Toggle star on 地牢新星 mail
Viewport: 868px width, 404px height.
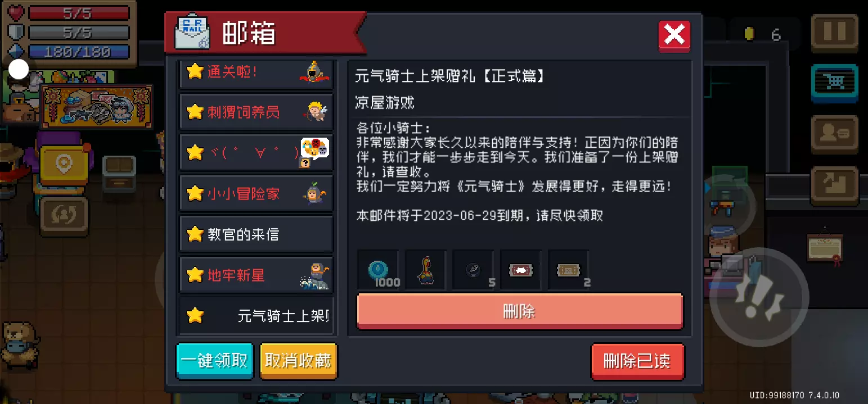195,275
